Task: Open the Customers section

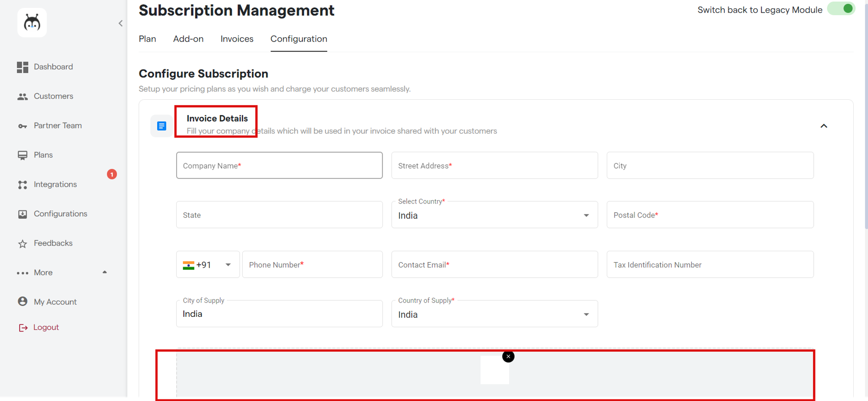Action: click(53, 96)
